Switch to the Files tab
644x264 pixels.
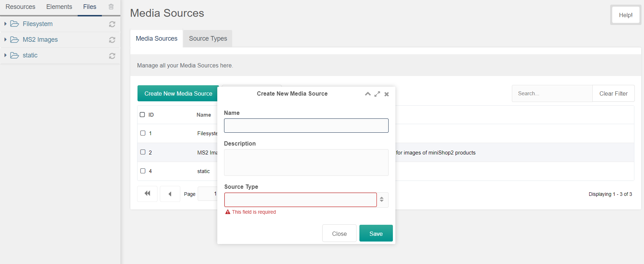[90, 7]
